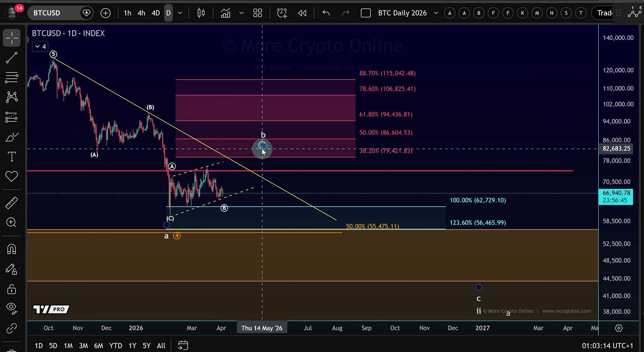This screenshot has width=644, height=352.
Task: Click the link drawings icon
Action: tap(12, 329)
